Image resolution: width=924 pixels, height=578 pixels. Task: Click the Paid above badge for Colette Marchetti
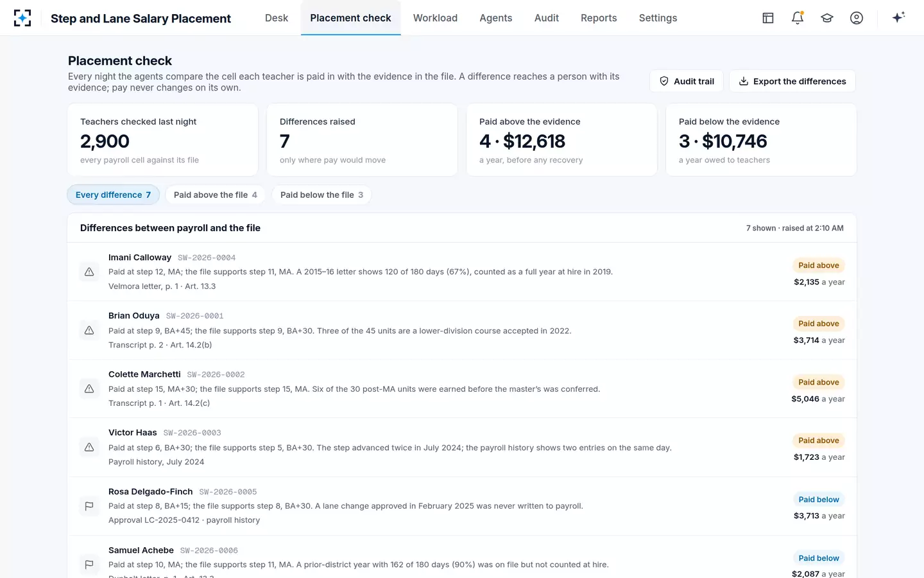(x=818, y=382)
